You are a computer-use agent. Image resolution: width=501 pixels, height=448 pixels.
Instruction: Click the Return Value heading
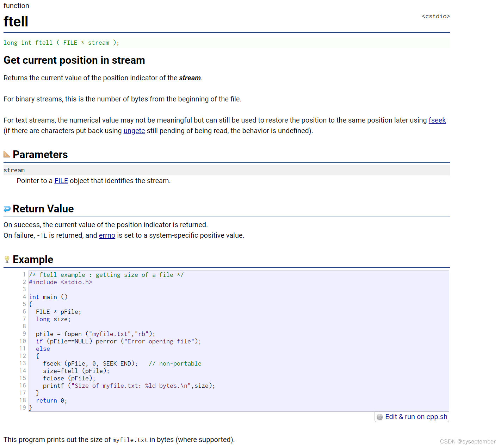coord(43,209)
